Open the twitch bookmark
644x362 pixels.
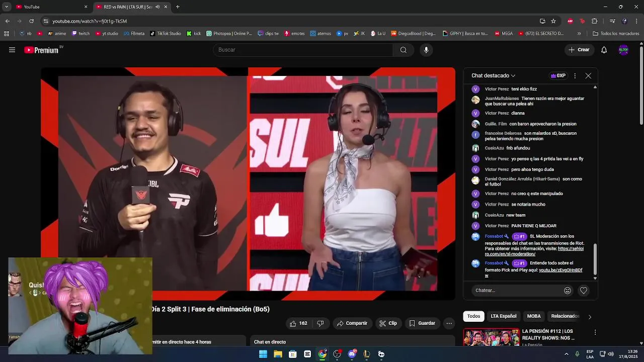80,34
